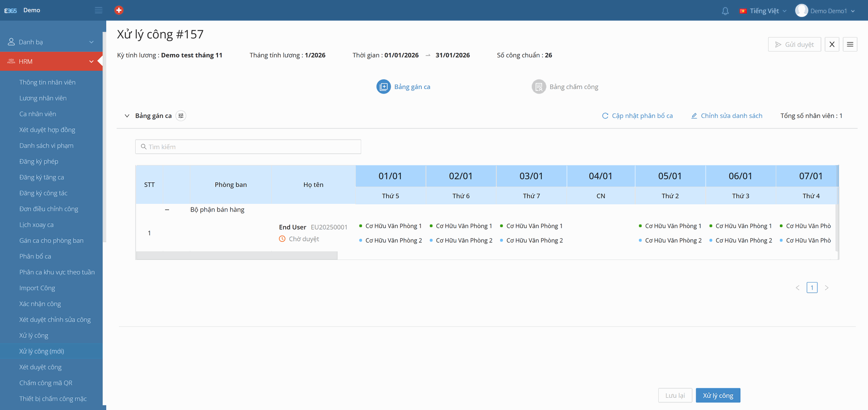Image resolution: width=868 pixels, height=410 pixels.
Task: Collapse the Bộ phận bán hàng group row
Action: pos(167,210)
